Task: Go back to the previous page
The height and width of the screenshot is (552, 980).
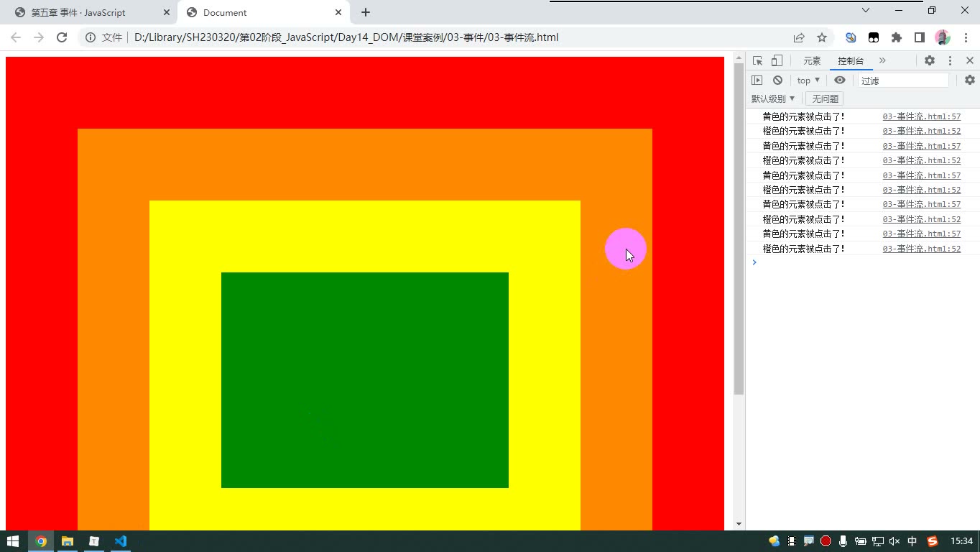Action: [x=16, y=37]
